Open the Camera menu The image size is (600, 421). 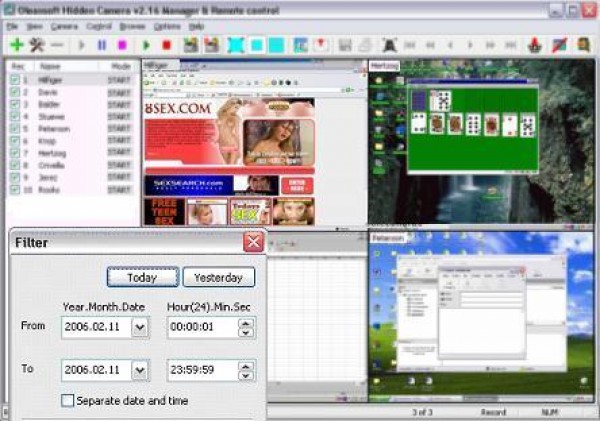point(64,26)
